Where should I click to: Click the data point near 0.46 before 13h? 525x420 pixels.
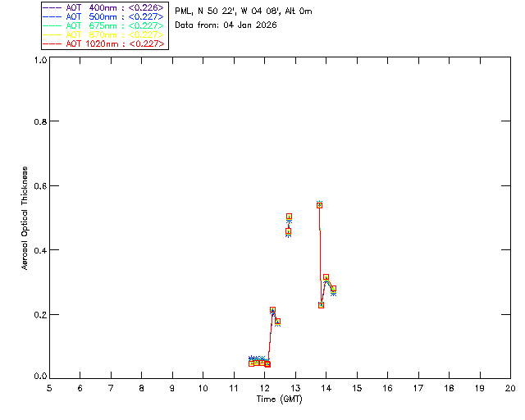(288, 231)
